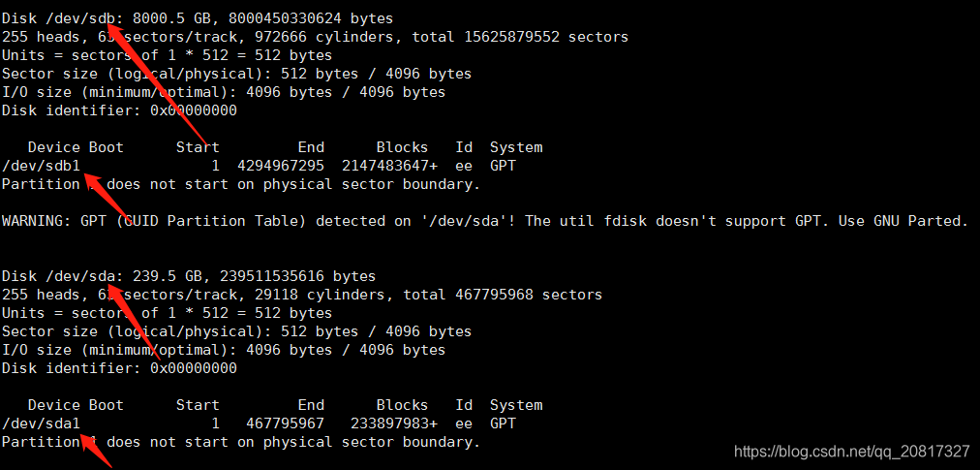980x470 pixels.
Task: Click the End value 467795967
Action: [285, 423]
